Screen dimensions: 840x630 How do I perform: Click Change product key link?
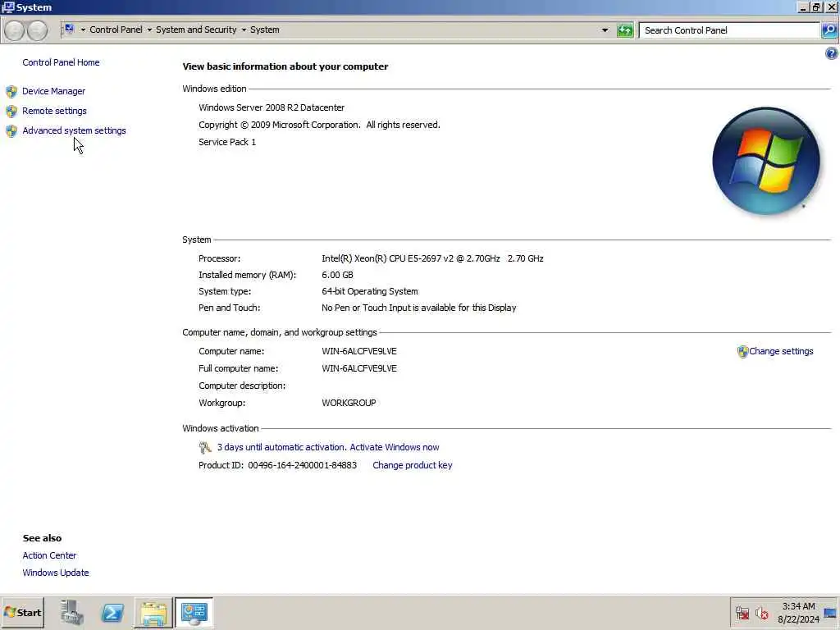[413, 466]
